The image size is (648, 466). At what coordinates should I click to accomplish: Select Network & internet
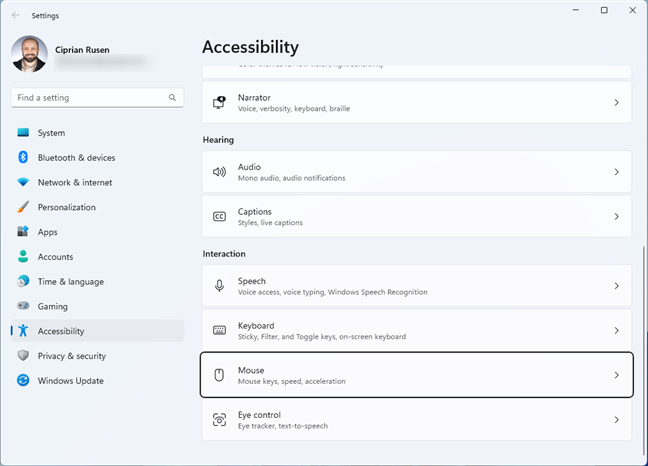pos(97,182)
